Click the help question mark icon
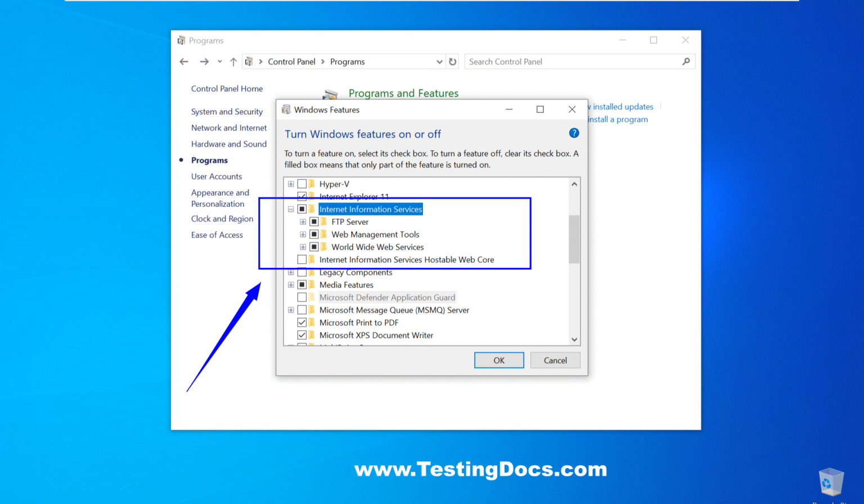The height and width of the screenshot is (504, 864). [x=574, y=133]
